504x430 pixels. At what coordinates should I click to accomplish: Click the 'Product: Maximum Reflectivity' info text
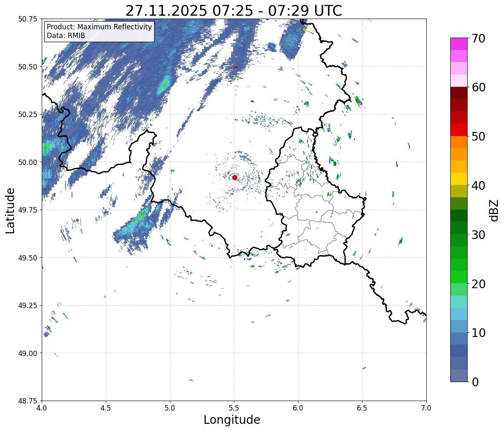click(99, 27)
